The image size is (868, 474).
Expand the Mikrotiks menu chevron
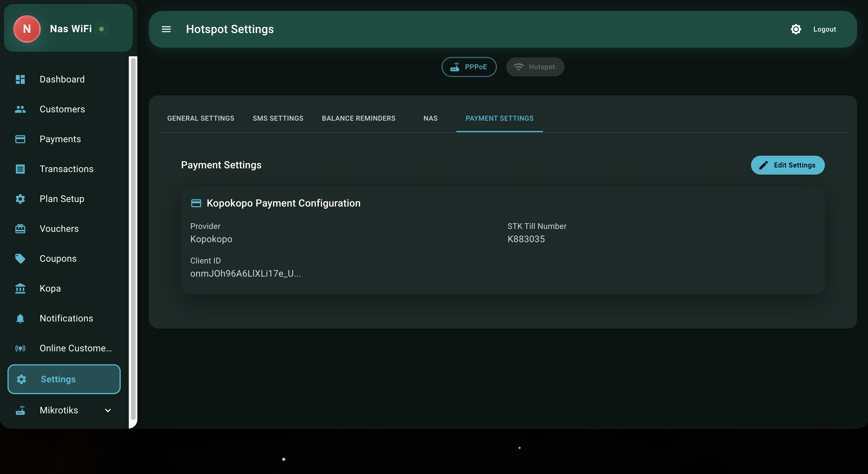click(107, 410)
